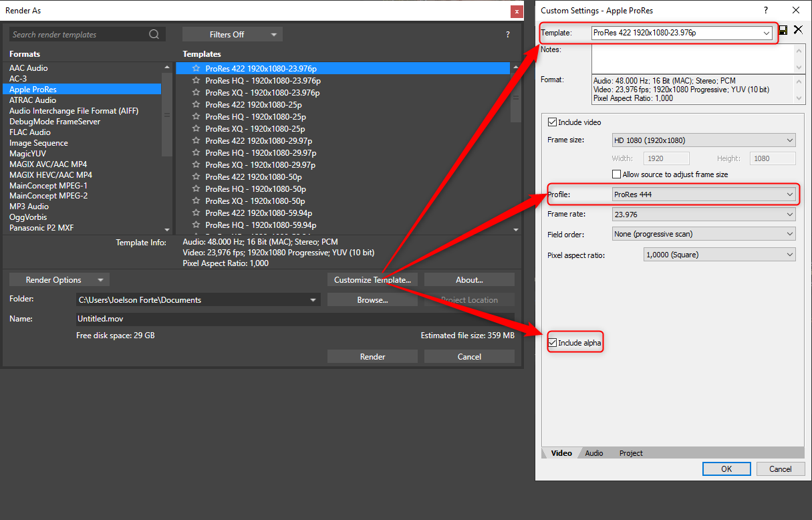Select MAGIX AVC/AAC MP4 in Formats list
The width and height of the screenshot is (812, 520).
click(x=48, y=164)
